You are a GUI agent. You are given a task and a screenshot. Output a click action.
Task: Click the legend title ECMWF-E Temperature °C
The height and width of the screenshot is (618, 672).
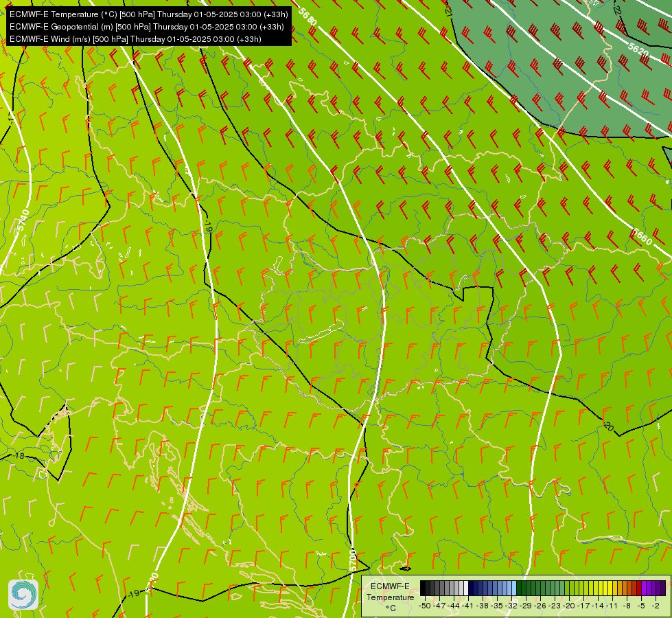coord(390,597)
